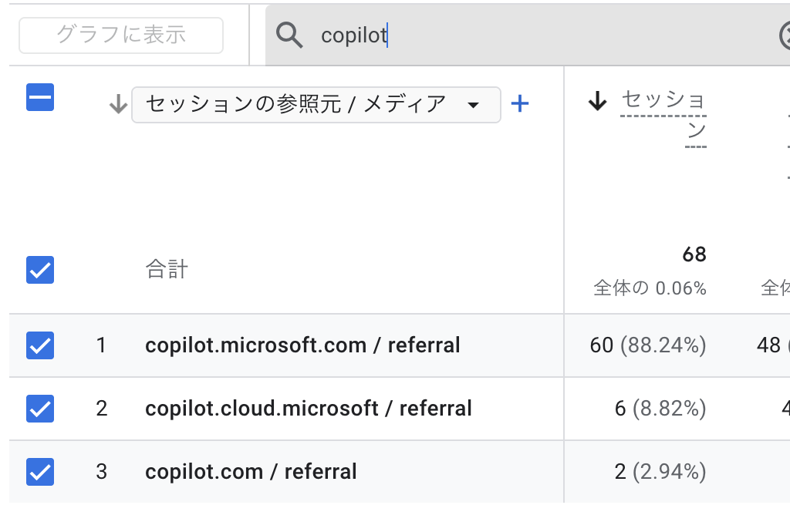Deselect the copilot.cloud.microsoft row checkbox

pos(40,409)
